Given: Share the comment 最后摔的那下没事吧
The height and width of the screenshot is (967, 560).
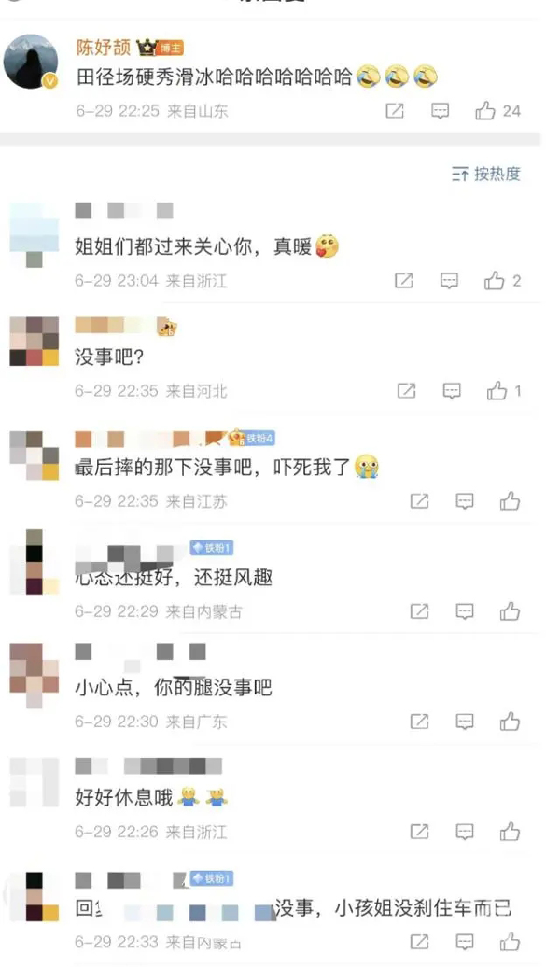Looking at the screenshot, I should pyautogui.click(x=419, y=501).
